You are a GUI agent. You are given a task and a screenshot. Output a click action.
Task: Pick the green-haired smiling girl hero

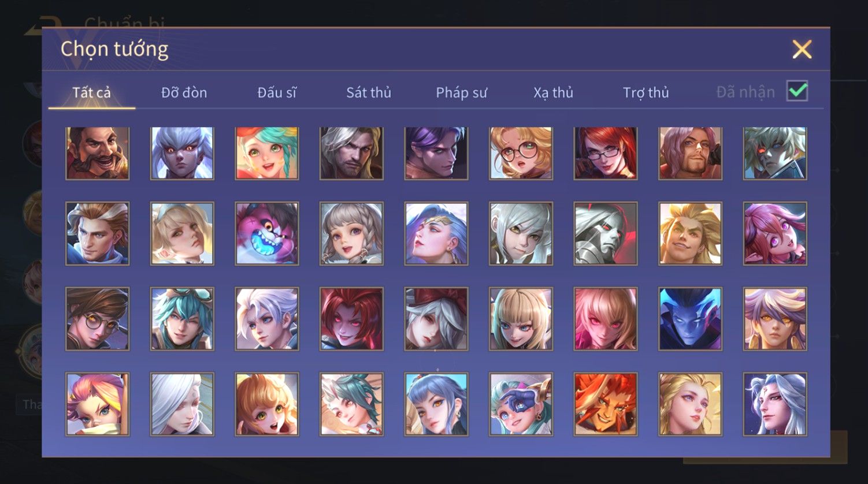266,153
